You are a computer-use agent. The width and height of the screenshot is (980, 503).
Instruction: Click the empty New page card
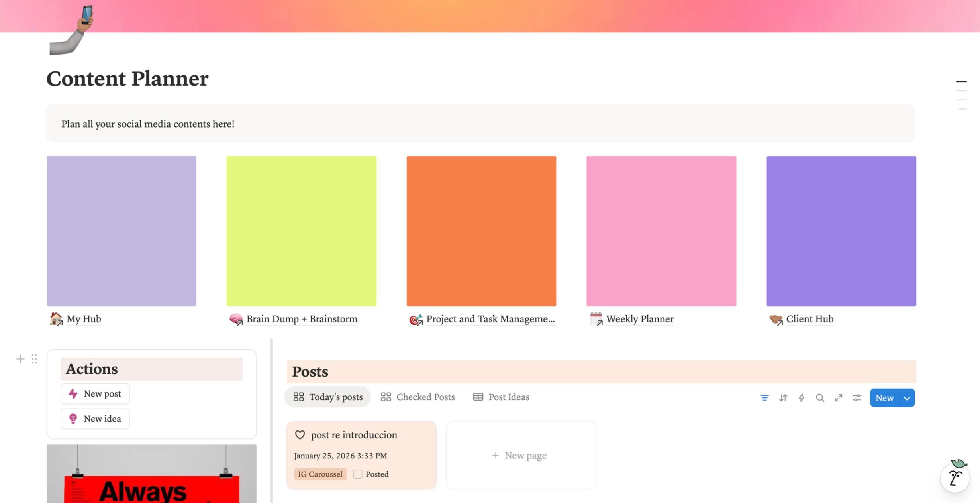pyautogui.click(x=520, y=455)
